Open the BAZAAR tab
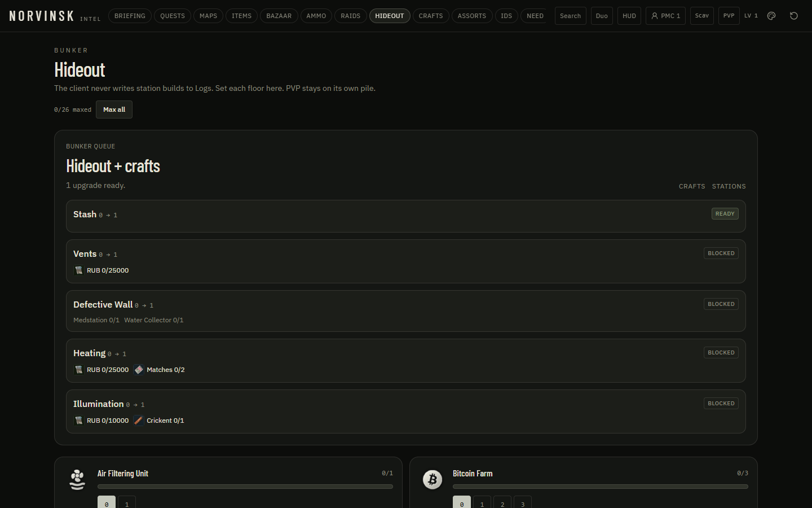The height and width of the screenshot is (508, 812). coord(279,16)
